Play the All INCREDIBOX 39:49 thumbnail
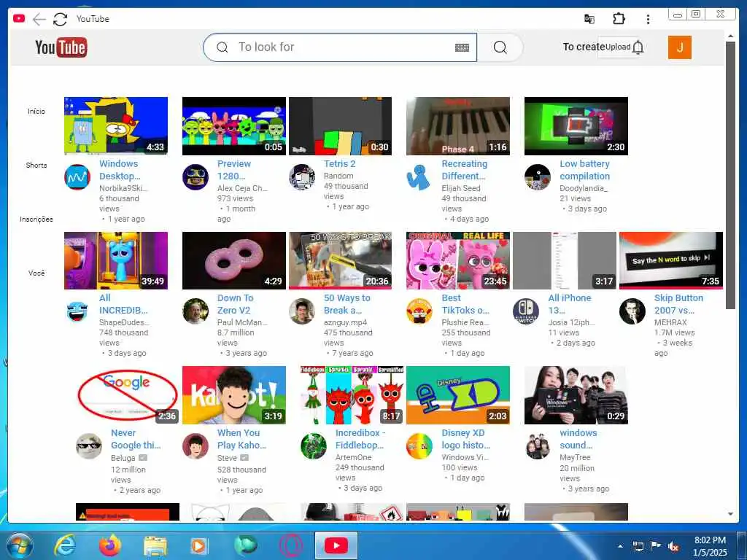The width and height of the screenshot is (747, 560). pos(116,260)
